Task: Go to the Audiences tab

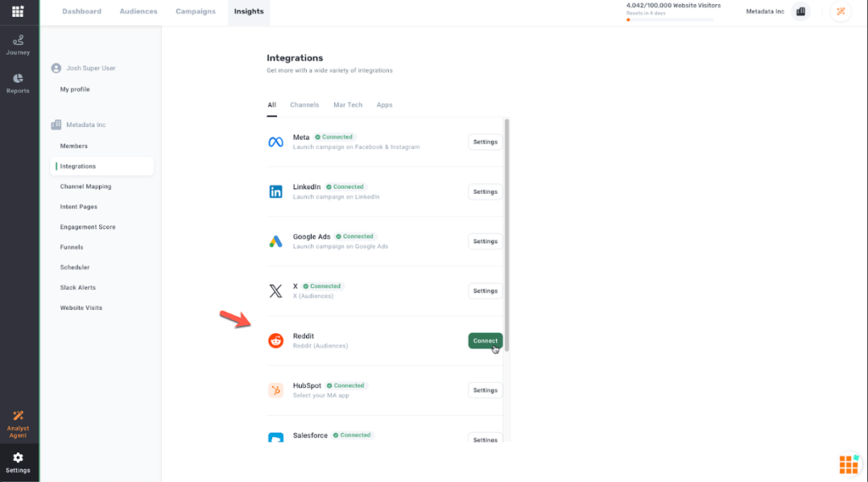Action: click(x=138, y=11)
